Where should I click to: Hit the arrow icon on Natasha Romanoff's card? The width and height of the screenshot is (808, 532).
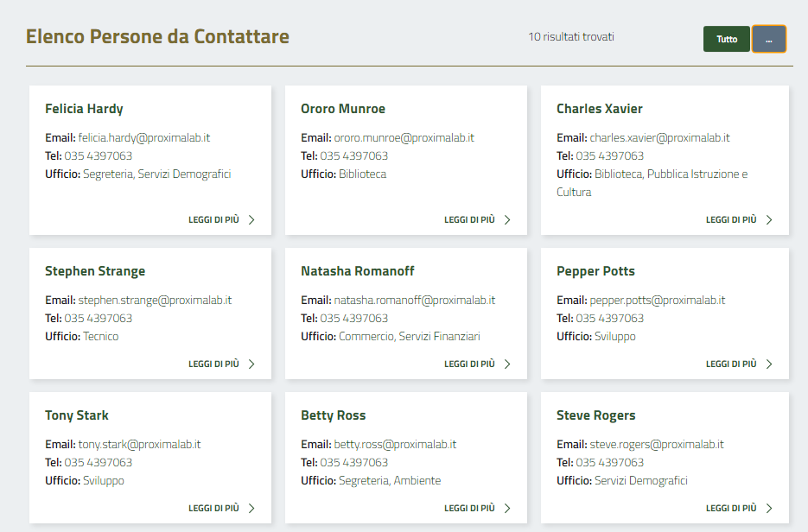click(507, 364)
